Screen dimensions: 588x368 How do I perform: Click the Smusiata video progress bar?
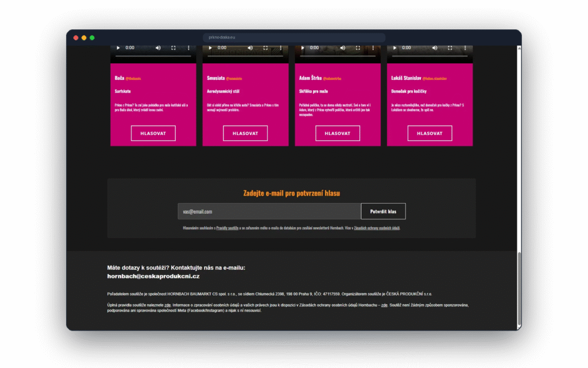click(246, 56)
